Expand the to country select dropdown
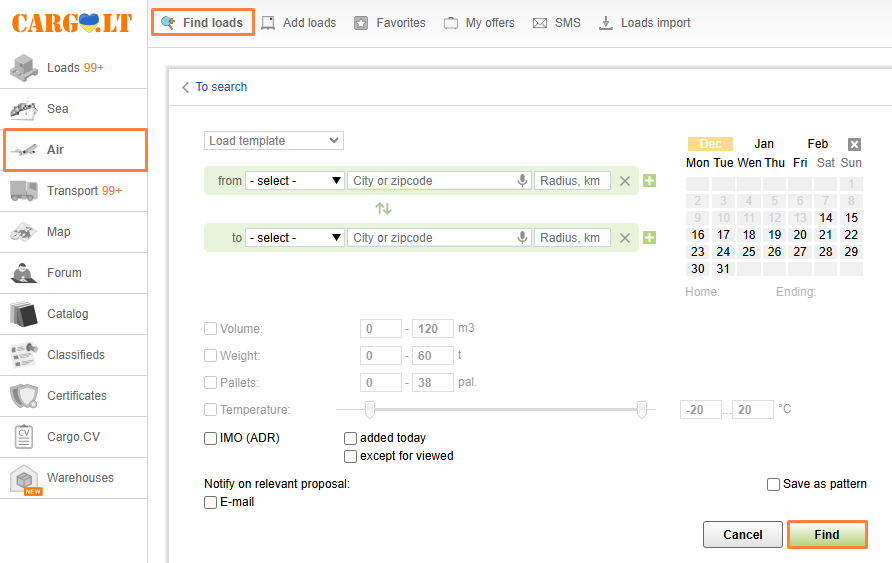Image resolution: width=892 pixels, height=563 pixels. pyautogui.click(x=295, y=238)
